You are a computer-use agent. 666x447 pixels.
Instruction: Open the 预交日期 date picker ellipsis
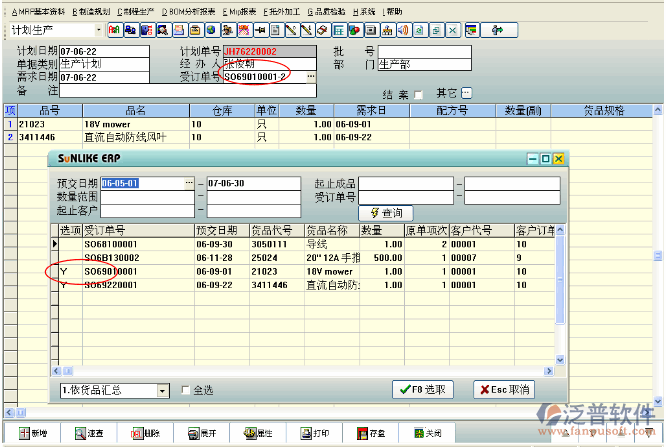188,184
